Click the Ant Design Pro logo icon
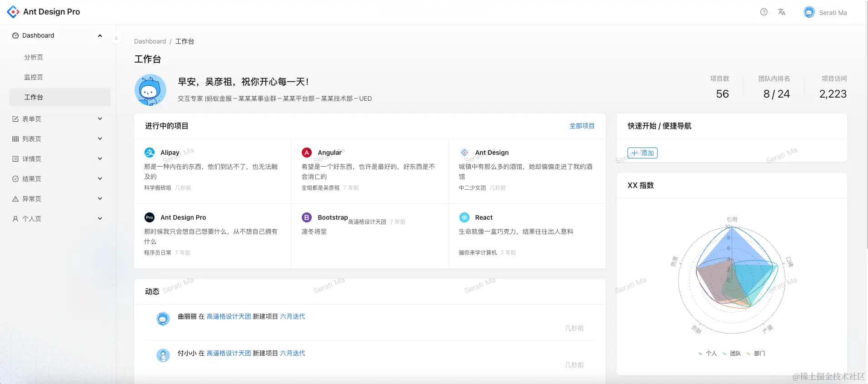 (13, 12)
